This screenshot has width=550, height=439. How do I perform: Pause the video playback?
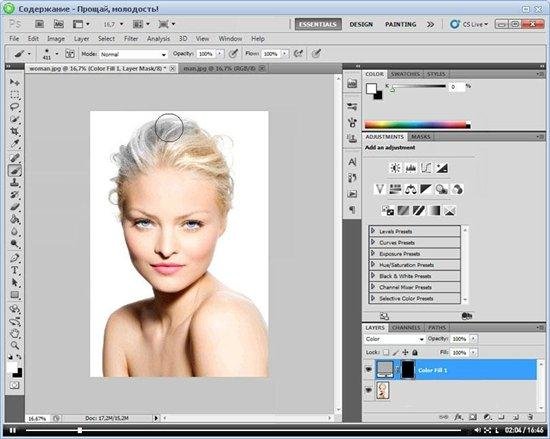click(13, 430)
